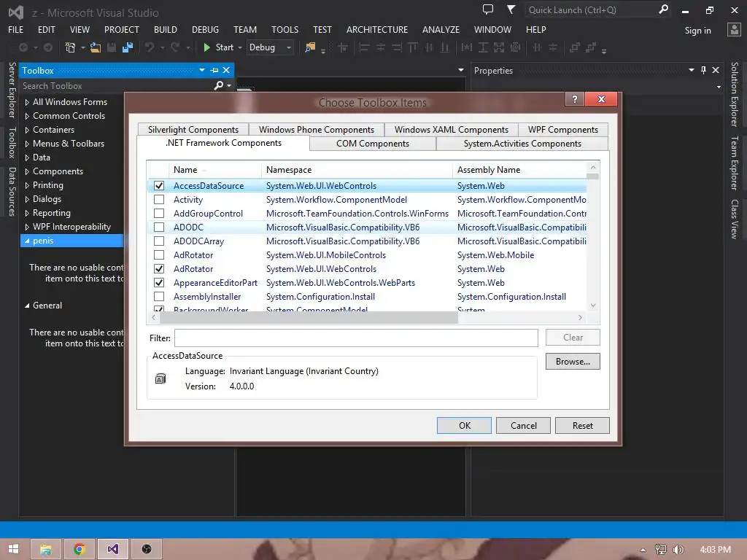Screen dimensions: 747x560
Task: Collapse the General toolbox group
Action: pos(27,306)
